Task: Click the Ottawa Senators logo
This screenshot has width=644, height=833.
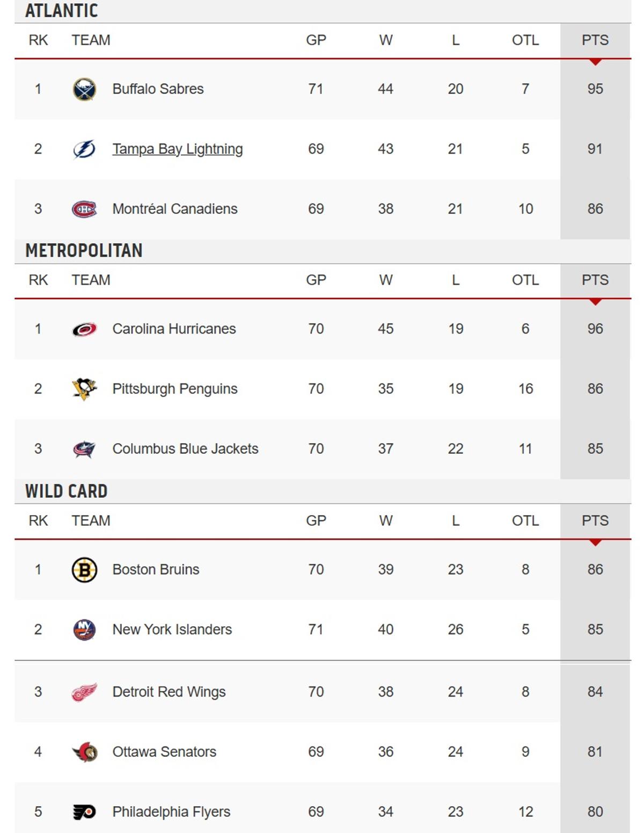Action: (x=84, y=752)
